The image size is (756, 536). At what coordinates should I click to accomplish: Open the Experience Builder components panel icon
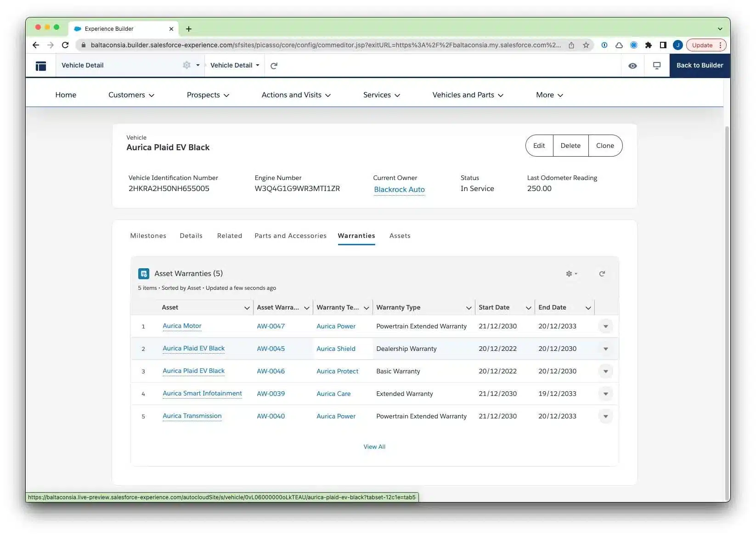[41, 66]
